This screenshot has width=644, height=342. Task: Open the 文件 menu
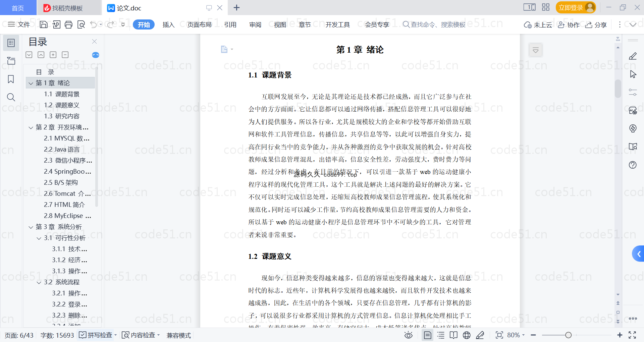click(x=19, y=24)
